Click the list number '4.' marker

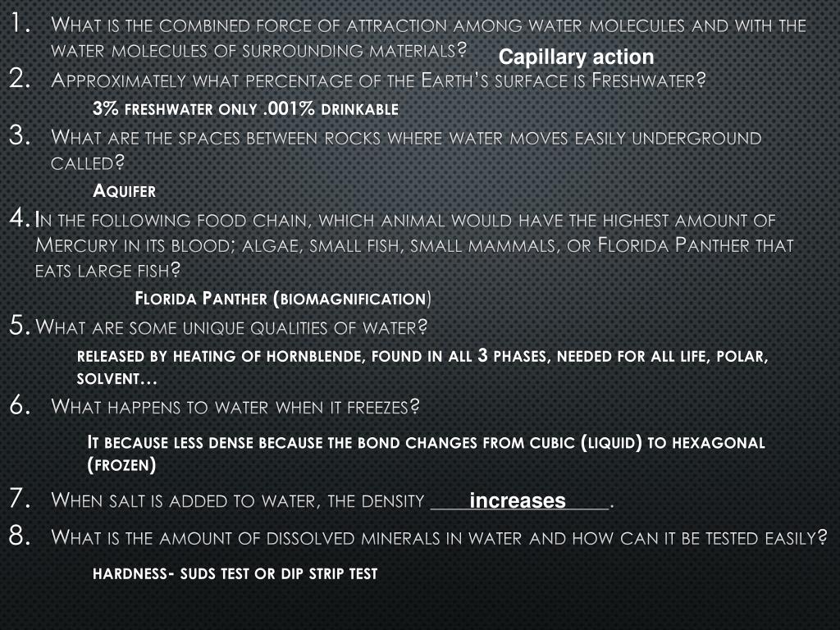click(20, 218)
